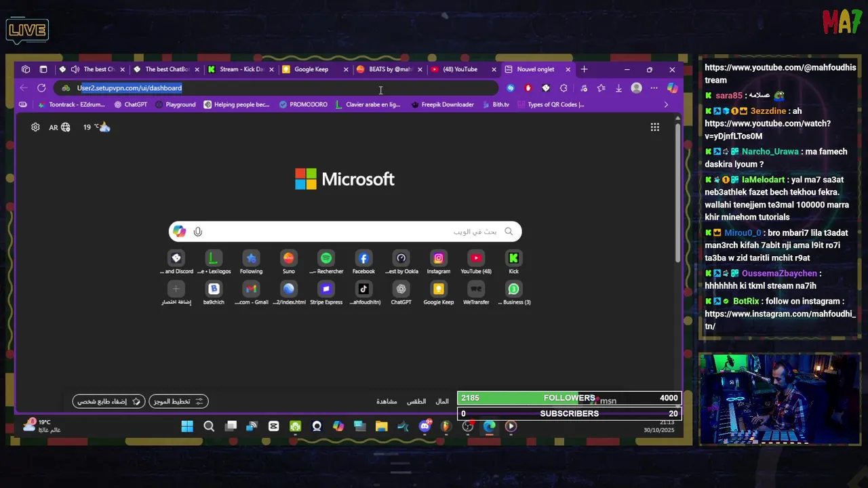Viewport: 868px width, 488px height.
Task: Open the Lexilogos shortcut tile
Action: coord(214,262)
